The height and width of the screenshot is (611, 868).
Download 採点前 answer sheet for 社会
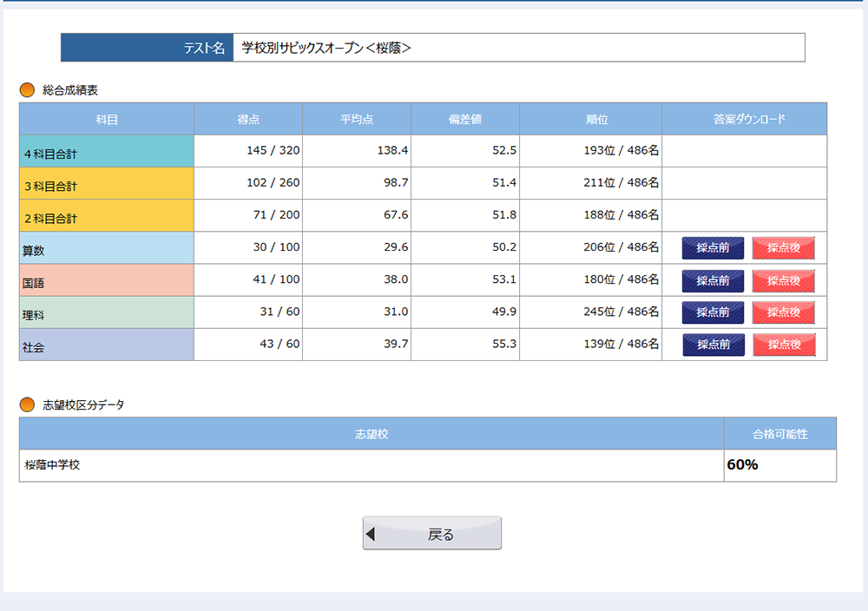[x=713, y=345]
